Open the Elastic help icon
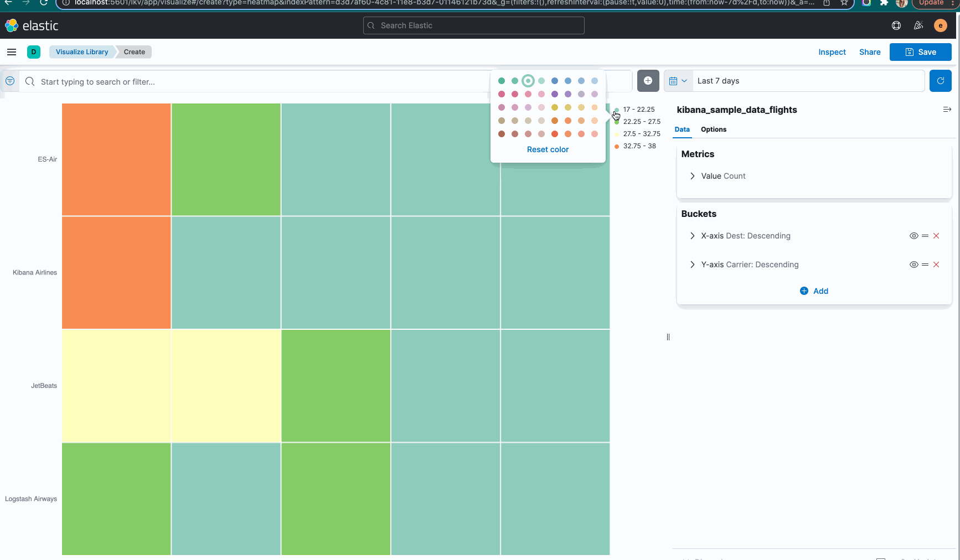The image size is (960, 560). pyautogui.click(x=896, y=25)
